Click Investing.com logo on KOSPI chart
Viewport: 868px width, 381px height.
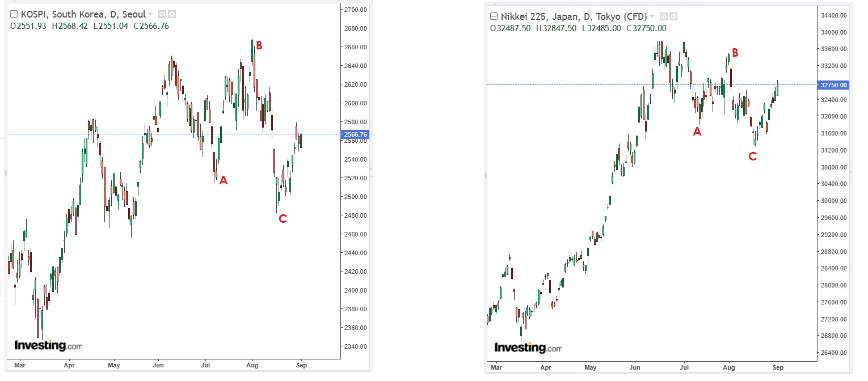(48, 345)
